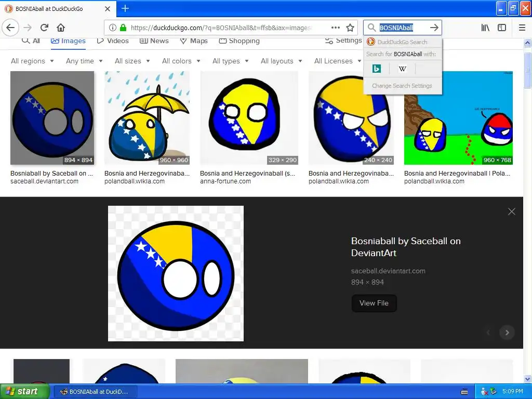Click in the URL address field
The width and height of the screenshot is (532, 399).
(220, 28)
